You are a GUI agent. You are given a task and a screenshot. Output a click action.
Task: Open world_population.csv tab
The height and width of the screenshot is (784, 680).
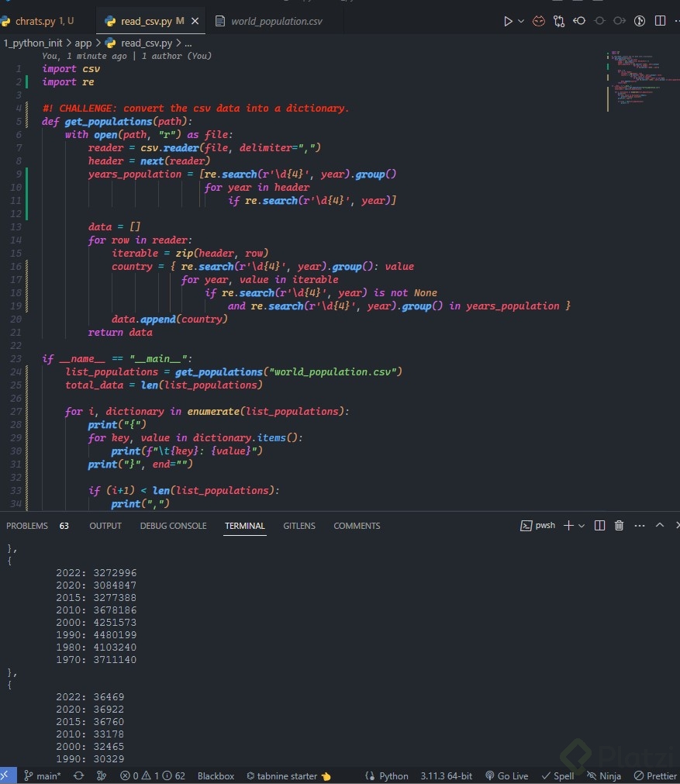point(277,21)
